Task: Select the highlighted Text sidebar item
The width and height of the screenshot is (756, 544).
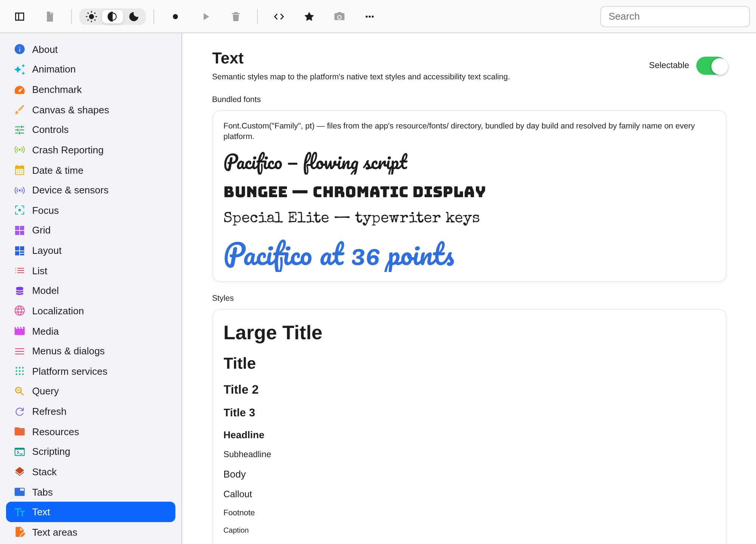Action: point(91,512)
